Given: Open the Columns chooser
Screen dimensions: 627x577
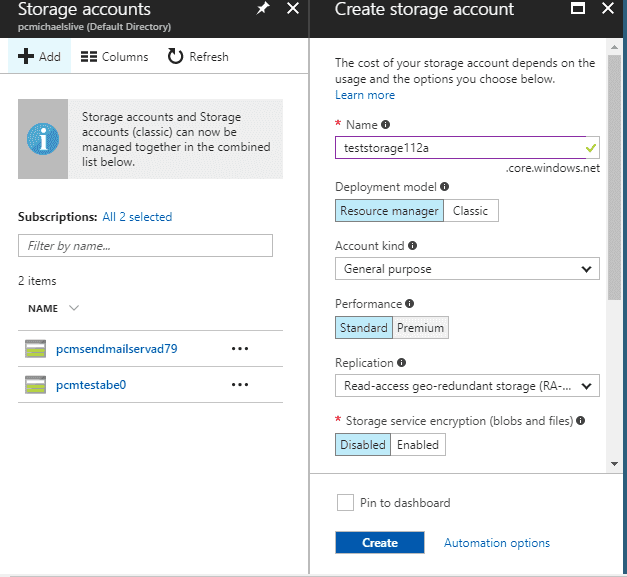Looking at the screenshot, I should coord(114,57).
